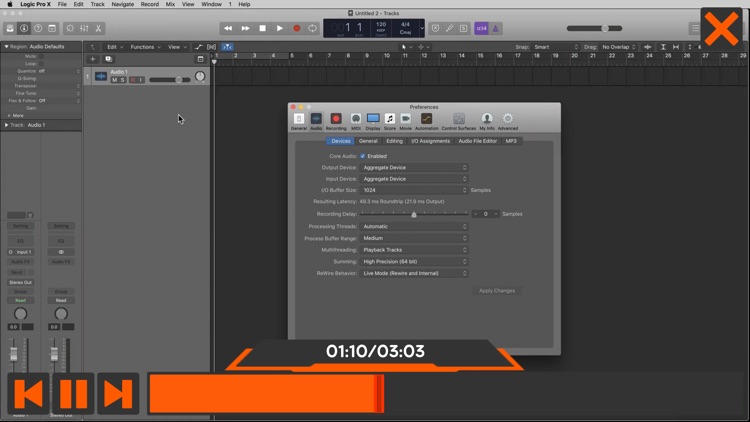This screenshot has height=422, width=750.
Task: Toggle input monitoring I on Audio 1
Action: (x=141, y=80)
